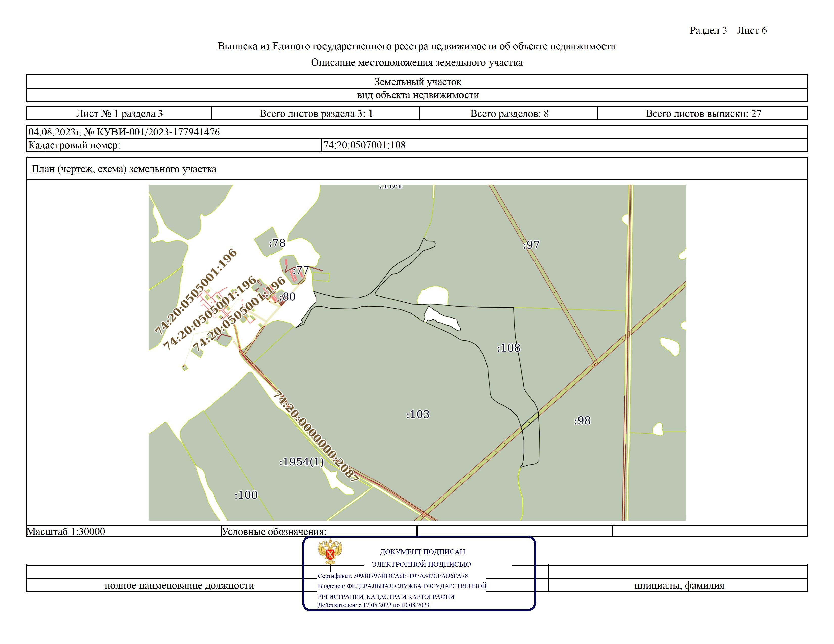Click parcel label ':80' on the map
834x644 pixels.
(287, 296)
